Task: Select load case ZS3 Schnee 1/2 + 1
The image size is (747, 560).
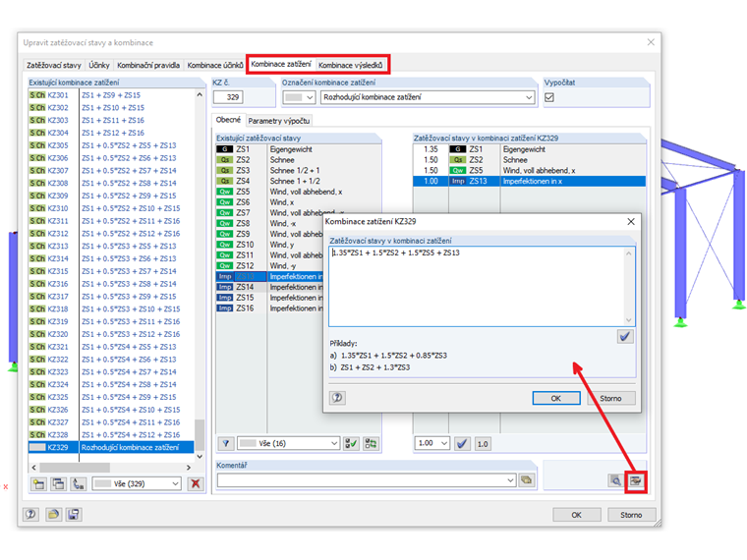Action: click(298, 171)
